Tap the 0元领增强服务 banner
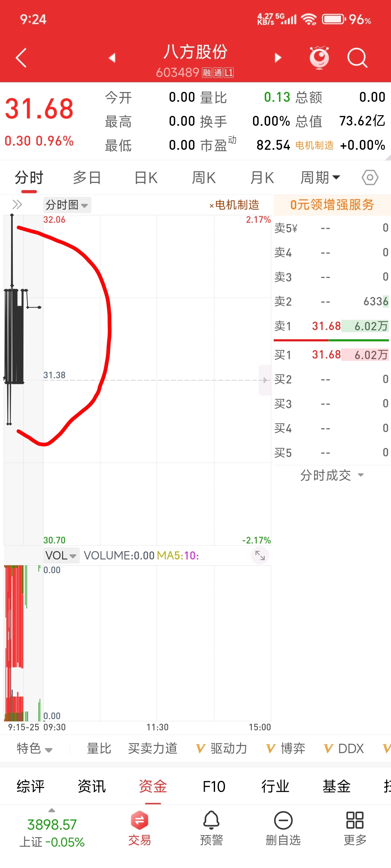Image resolution: width=391 pixels, height=868 pixels. point(332,205)
